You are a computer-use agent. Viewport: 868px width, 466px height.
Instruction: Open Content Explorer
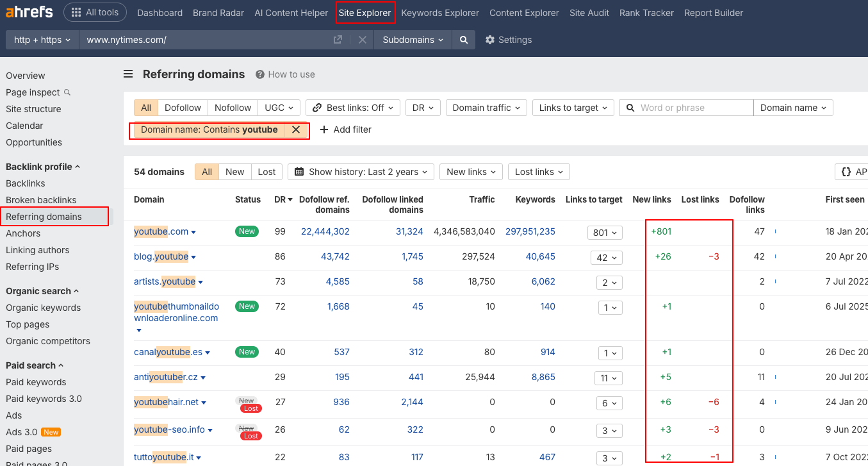click(x=524, y=13)
